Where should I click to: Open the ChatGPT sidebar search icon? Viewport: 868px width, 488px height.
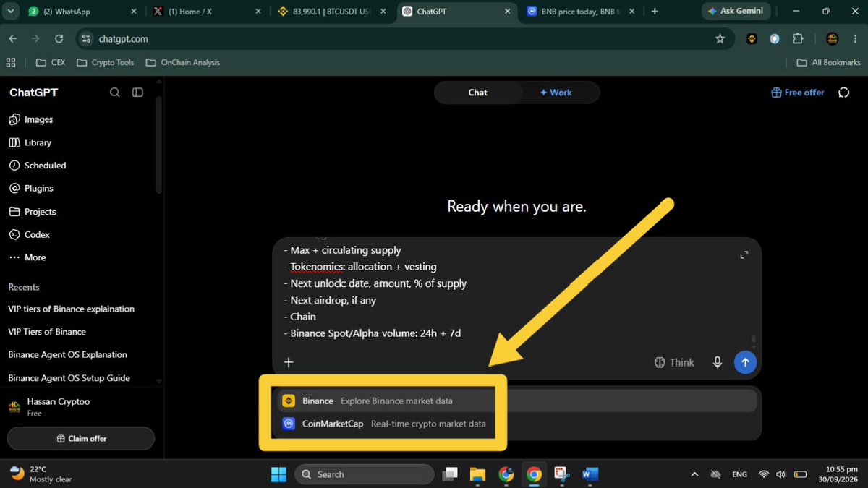115,93
